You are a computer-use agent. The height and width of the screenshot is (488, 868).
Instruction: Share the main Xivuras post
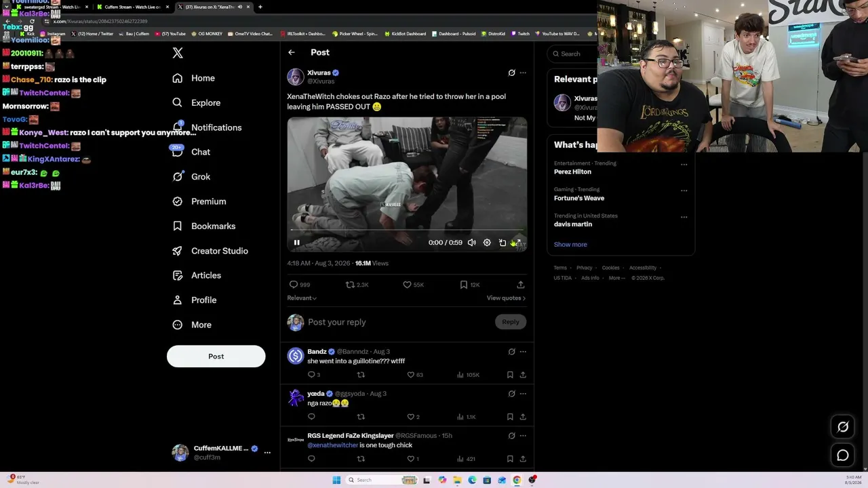click(521, 285)
